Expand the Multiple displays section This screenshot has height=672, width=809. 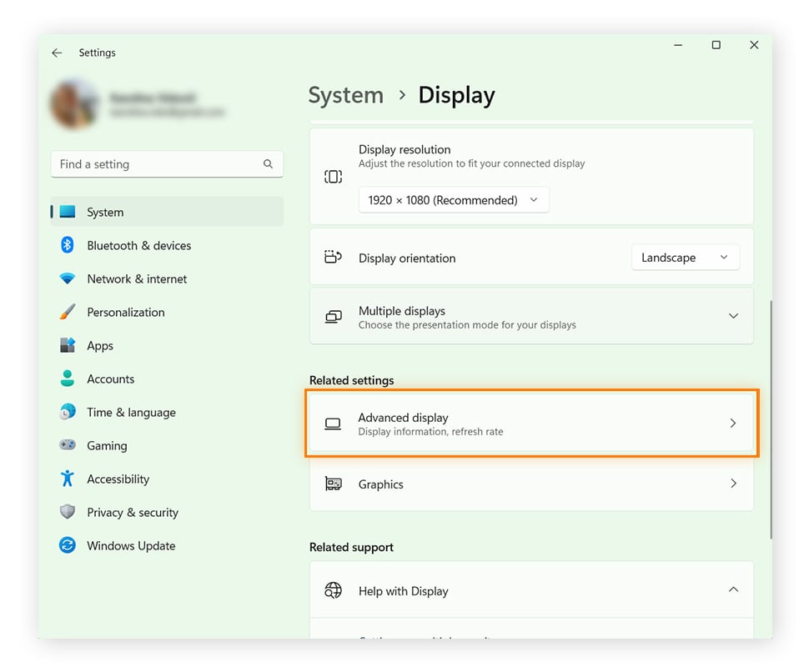click(733, 316)
